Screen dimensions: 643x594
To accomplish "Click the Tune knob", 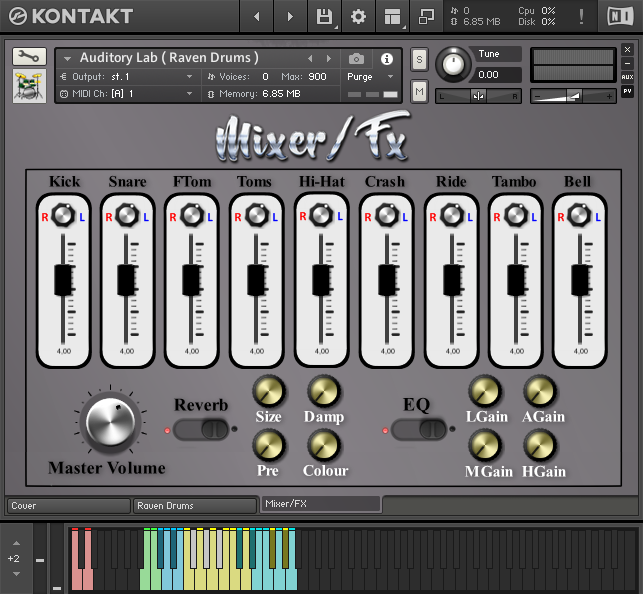I will 453,64.
